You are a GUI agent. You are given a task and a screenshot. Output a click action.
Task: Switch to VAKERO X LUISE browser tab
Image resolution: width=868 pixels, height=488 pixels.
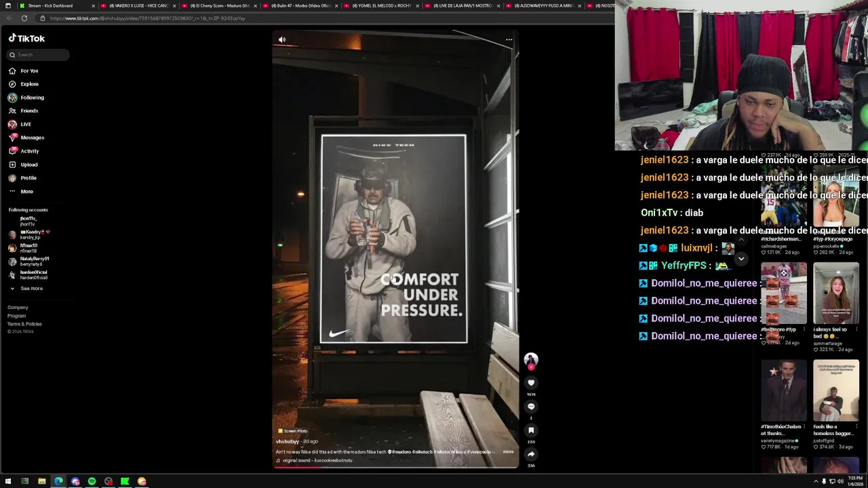tap(138, 5)
